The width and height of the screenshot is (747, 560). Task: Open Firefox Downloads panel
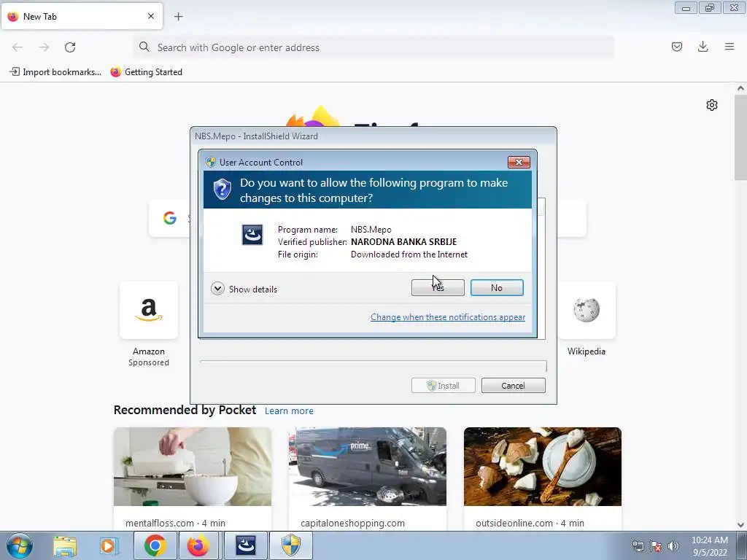703,47
